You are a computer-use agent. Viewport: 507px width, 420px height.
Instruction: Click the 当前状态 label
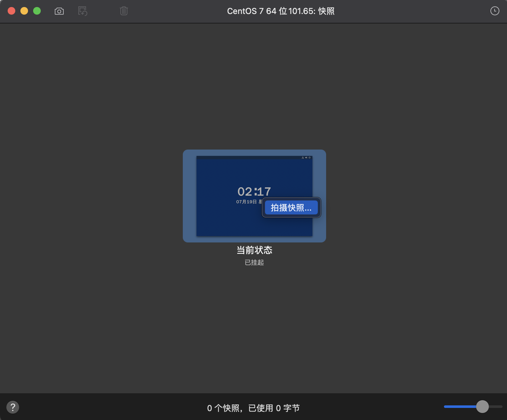point(254,250)
